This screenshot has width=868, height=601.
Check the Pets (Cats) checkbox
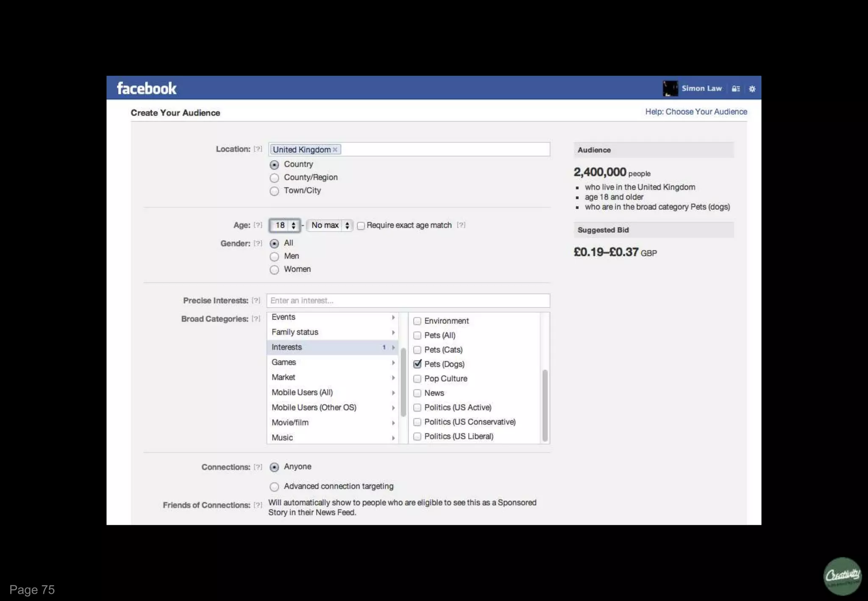pyautogui.click(x=417, y=350)
